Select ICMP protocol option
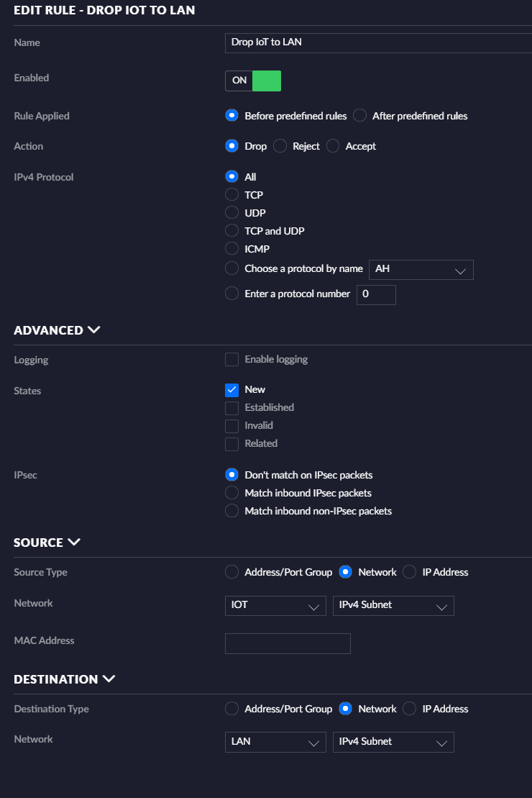The height and width of the screenshot is (798, 532). pos(231,248)
